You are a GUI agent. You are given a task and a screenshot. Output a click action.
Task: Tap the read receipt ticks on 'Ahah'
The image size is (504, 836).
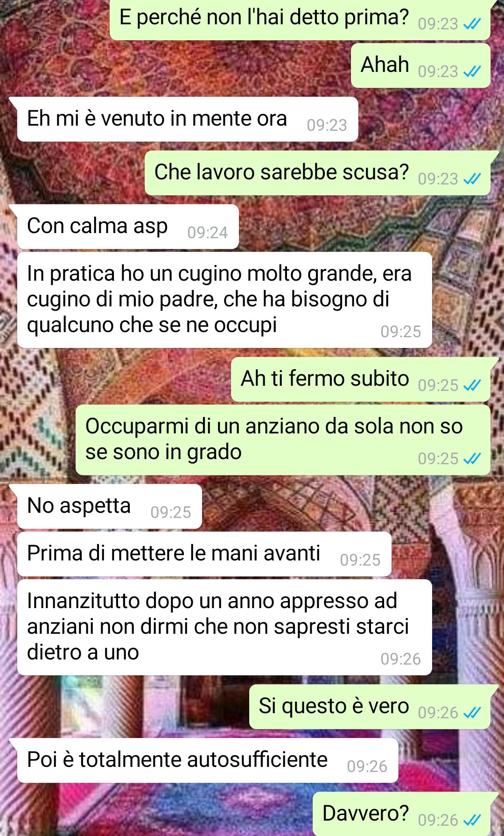[472, 71]
